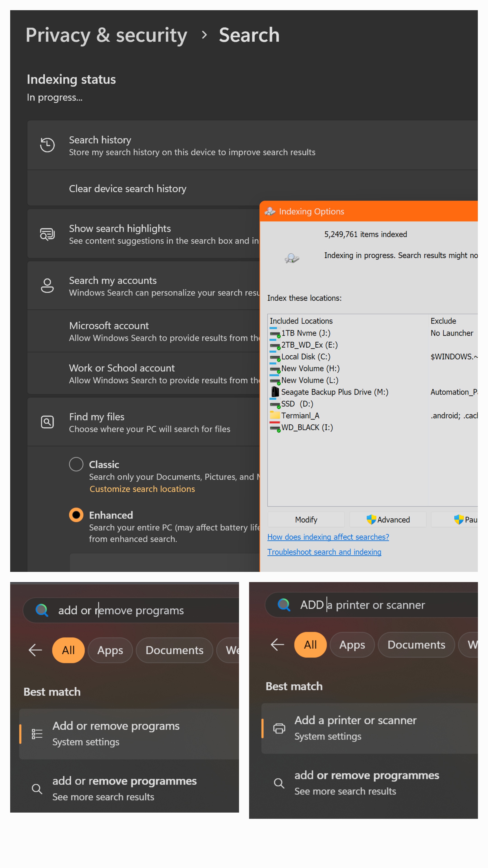
Task: Click the '5,249,761 items indexed' text
Action: [365, 234]
